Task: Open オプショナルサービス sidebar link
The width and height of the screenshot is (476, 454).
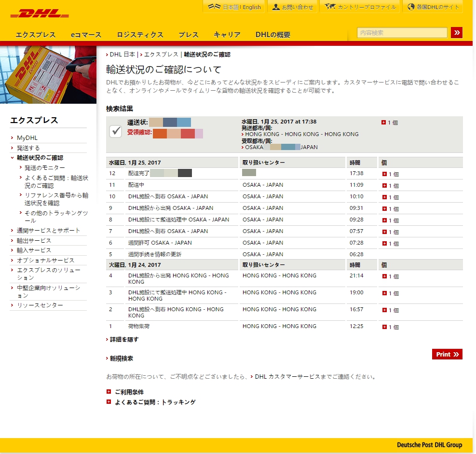Action: coord(45,260)
